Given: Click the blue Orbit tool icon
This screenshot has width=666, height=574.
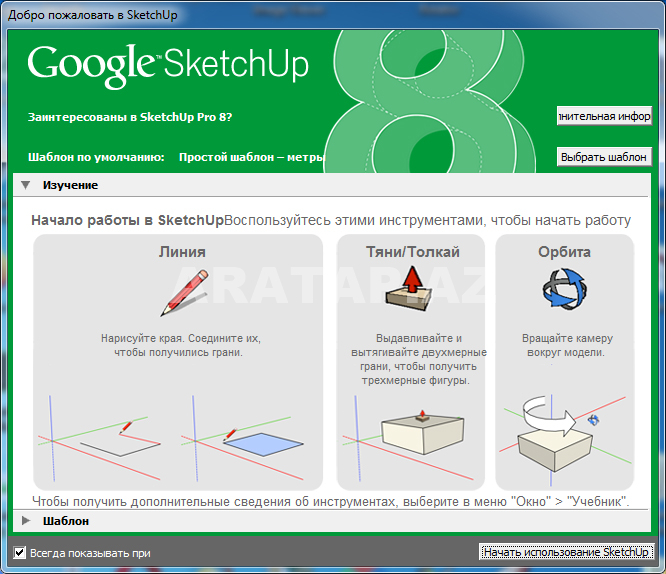Looking at the screenshot, I should pyautogui.click(x=564, y=290).
